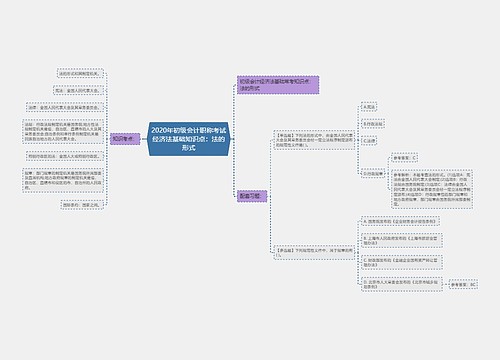Click the "参考答案：BC" node
500x360 pixels.
[x=463, y=284]
